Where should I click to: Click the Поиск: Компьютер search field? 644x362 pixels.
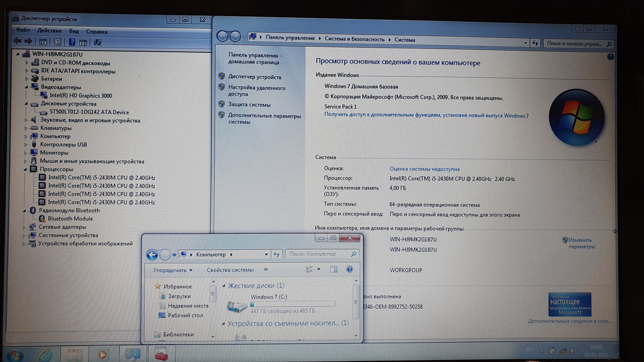[322, 254]
